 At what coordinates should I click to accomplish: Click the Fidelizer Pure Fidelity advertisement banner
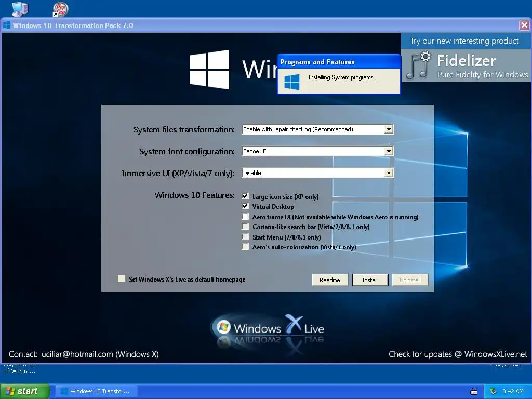click(x=465, y=65)
